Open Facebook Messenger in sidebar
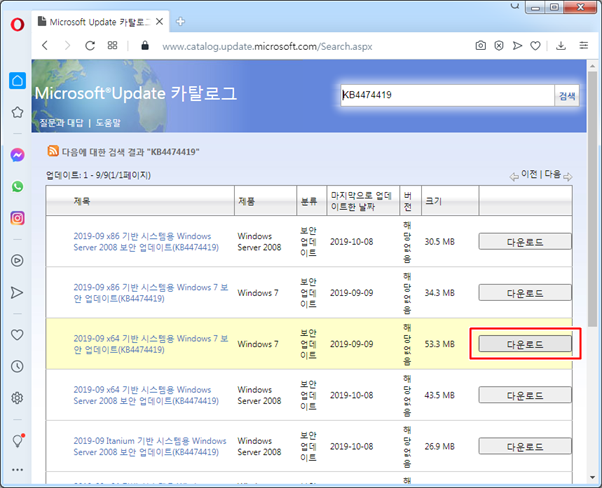Viewport: 602px width, 488px height. point(17,155)
